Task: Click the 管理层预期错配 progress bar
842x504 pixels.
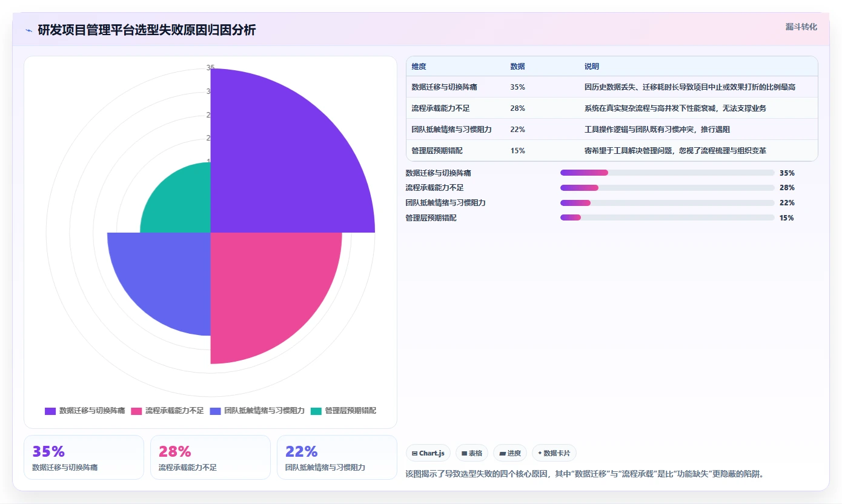Action: point(668,218)
